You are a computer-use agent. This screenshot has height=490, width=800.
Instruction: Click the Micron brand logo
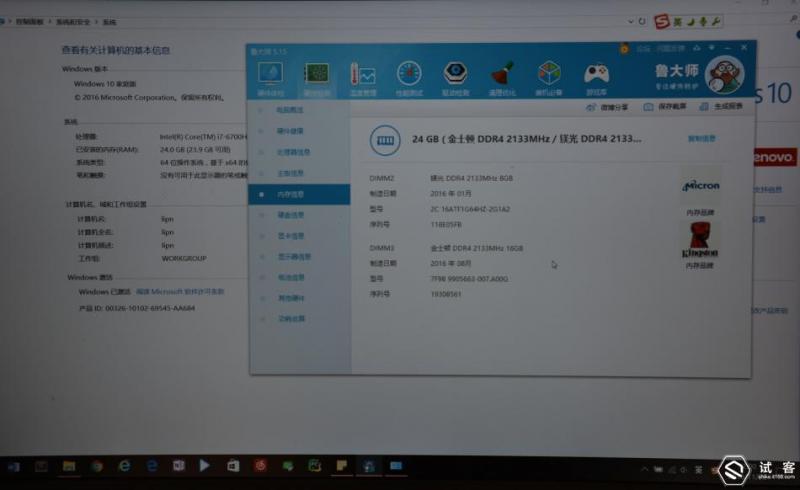701,186
